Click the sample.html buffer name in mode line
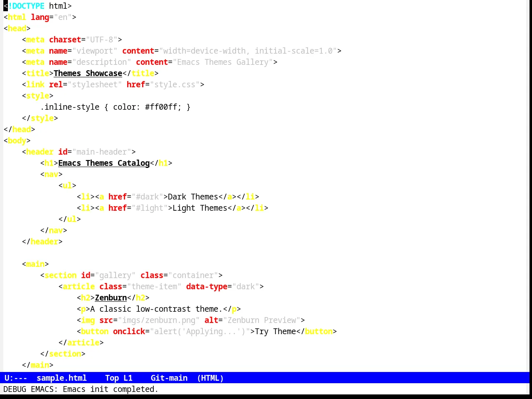The height and width of the screenshot is (399, 532). [x=62, y=378]
